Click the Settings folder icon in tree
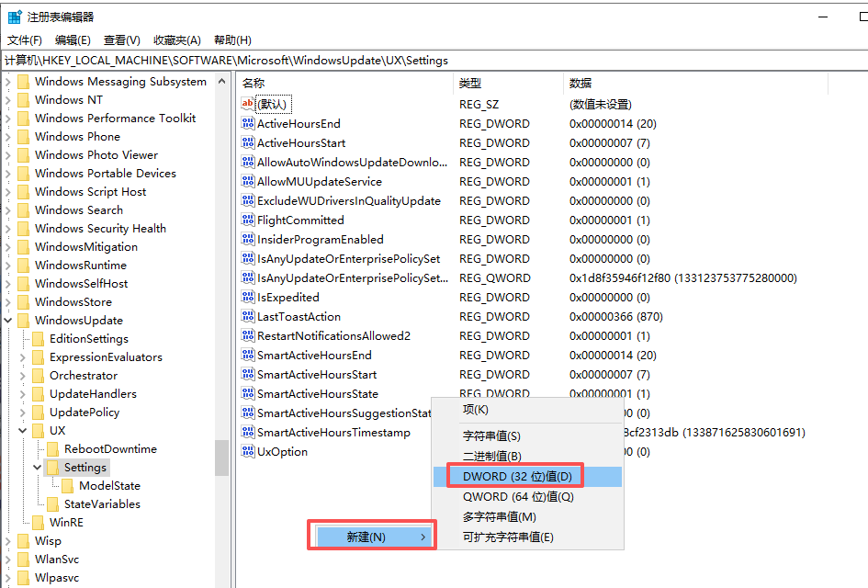The height and width of the screenshot is (588, 868). 53,468
